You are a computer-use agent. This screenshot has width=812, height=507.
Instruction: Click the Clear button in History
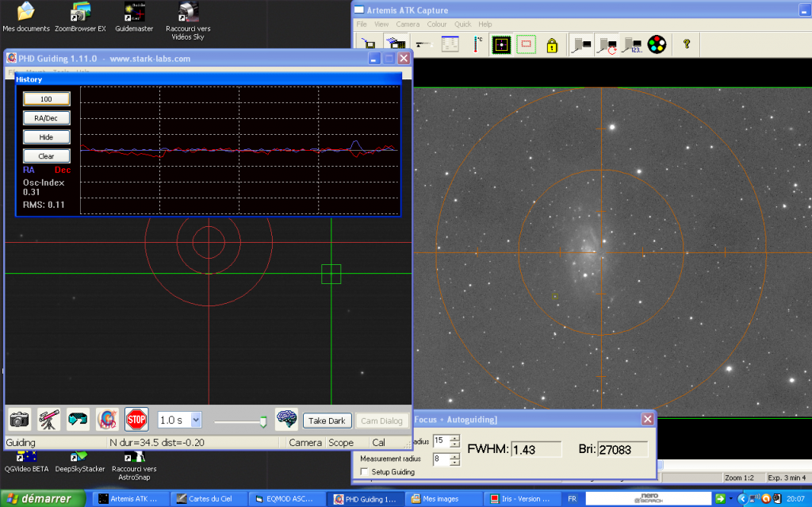tap(47, 156)
